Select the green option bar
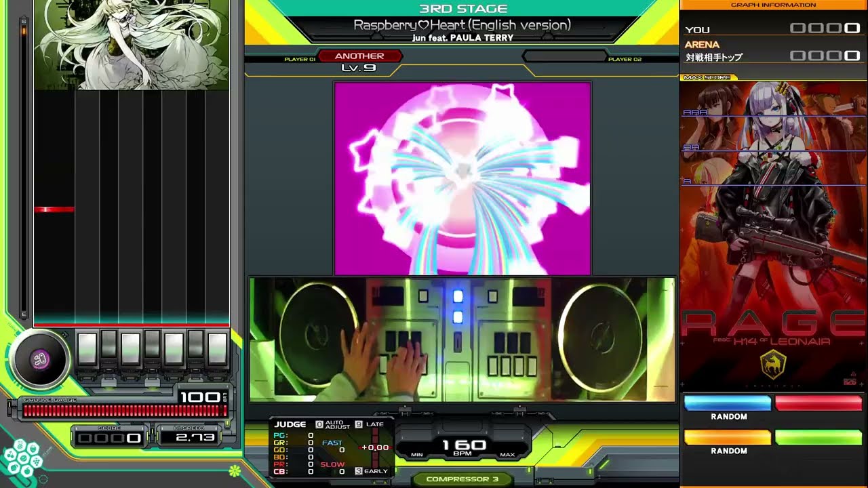The image size is (868, 488). click(x=818, y=437)
